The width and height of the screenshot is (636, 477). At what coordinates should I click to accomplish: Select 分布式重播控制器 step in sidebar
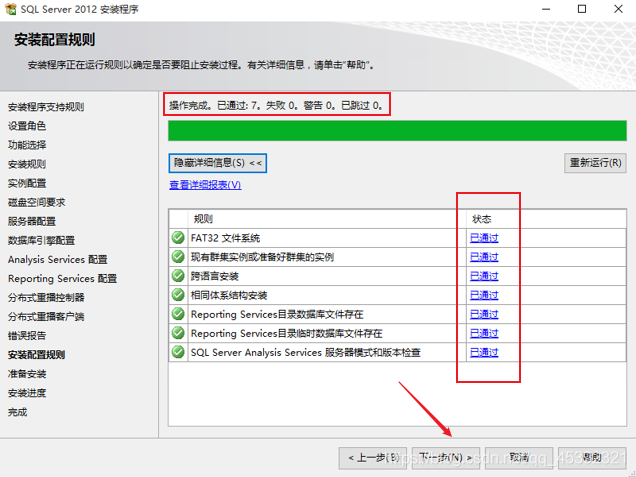[46, 298]
